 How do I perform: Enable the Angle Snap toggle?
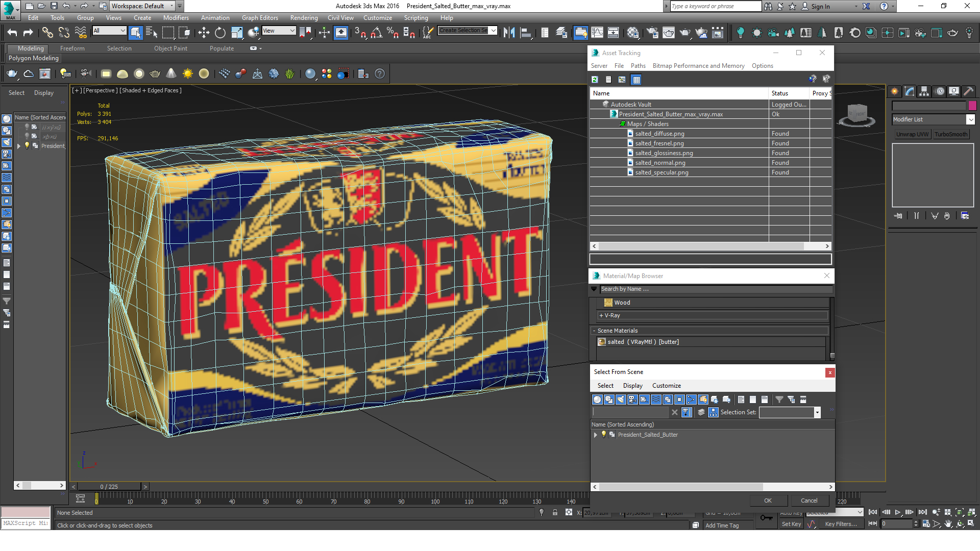(376, 33)
